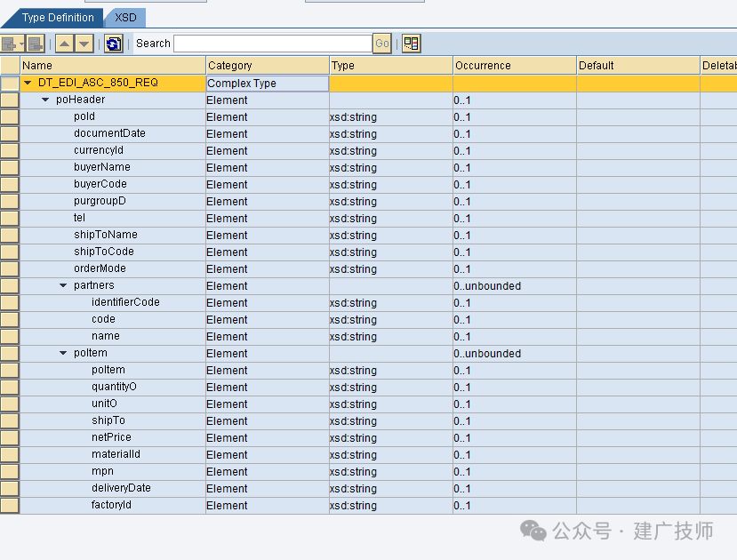
Task: Select the materialId element name
Action: pyautogui.click(x=116, y=454)
